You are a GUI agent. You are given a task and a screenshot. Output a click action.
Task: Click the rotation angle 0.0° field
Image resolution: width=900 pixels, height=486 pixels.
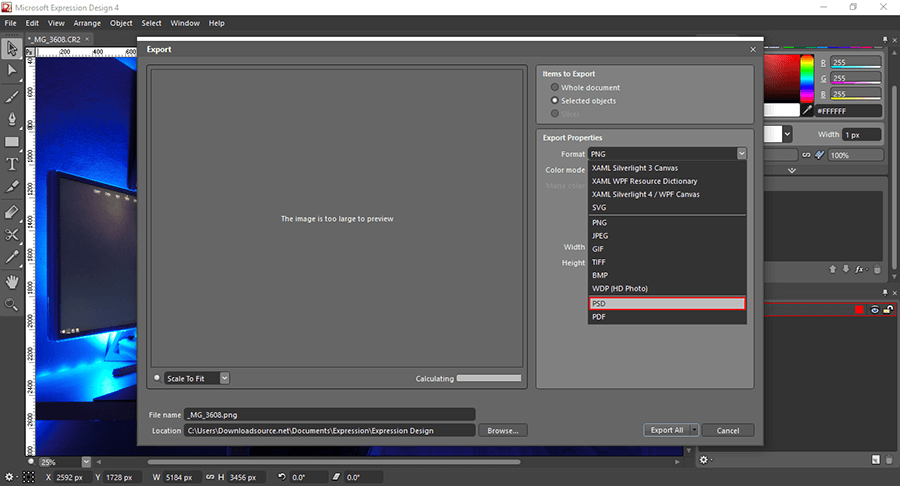coord(307,477)
